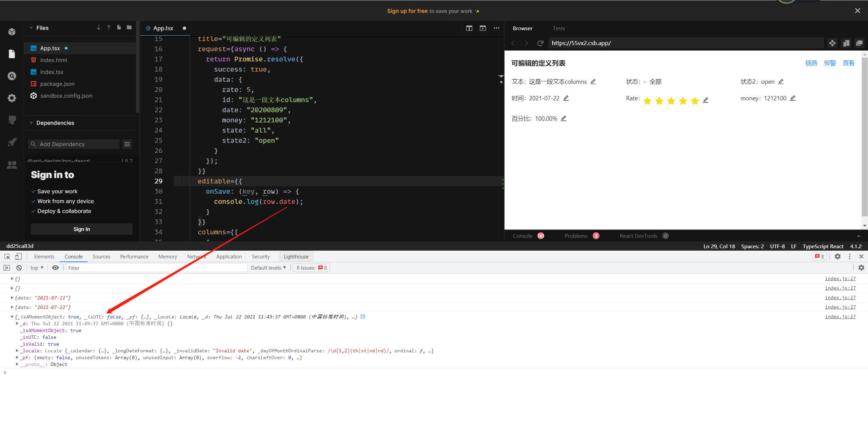Refresh the browser preview
The image size is (868, 428).
click(x=540, y=43)
